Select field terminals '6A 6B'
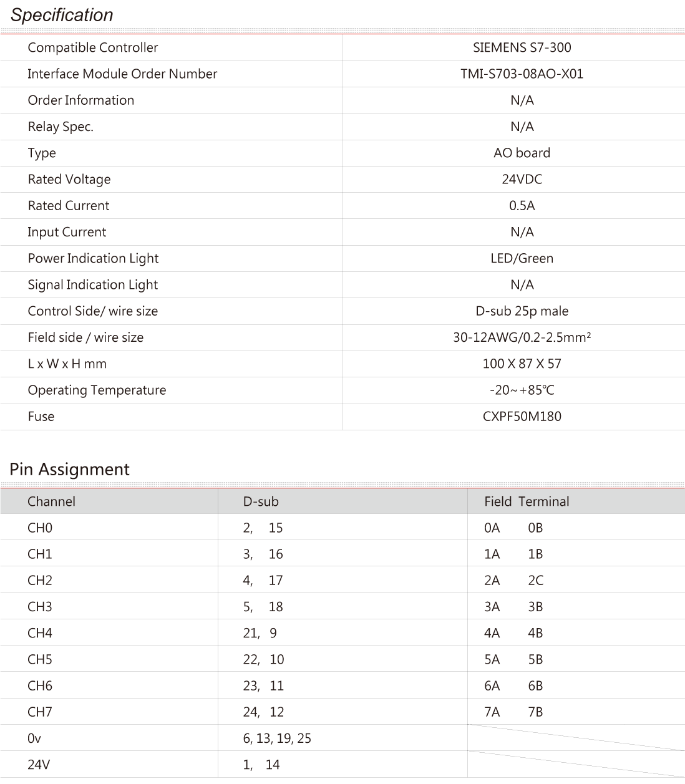The height and width of the screenshot is (784, 685). (x=513, y=685)
